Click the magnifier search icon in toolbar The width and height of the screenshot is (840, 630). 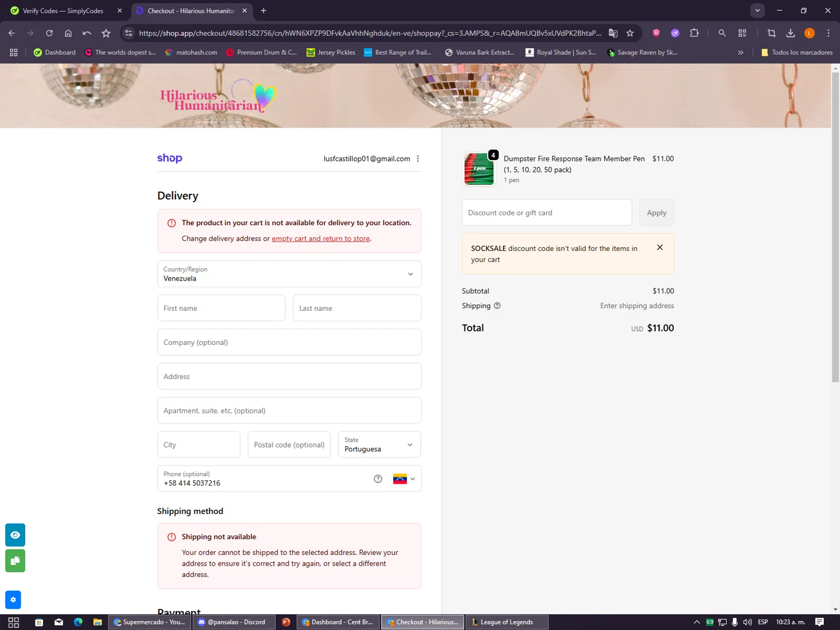722,33
